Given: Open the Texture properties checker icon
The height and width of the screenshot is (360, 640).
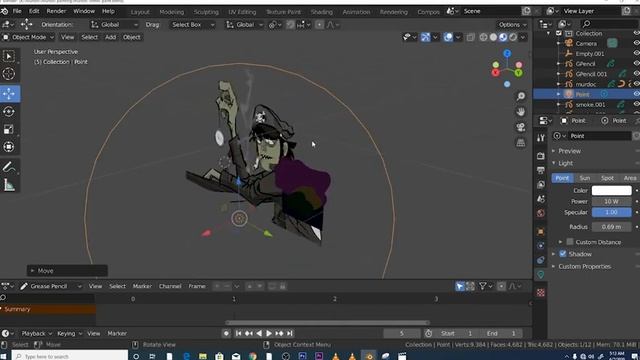Looking at the screenshot, I should (541, 293).
